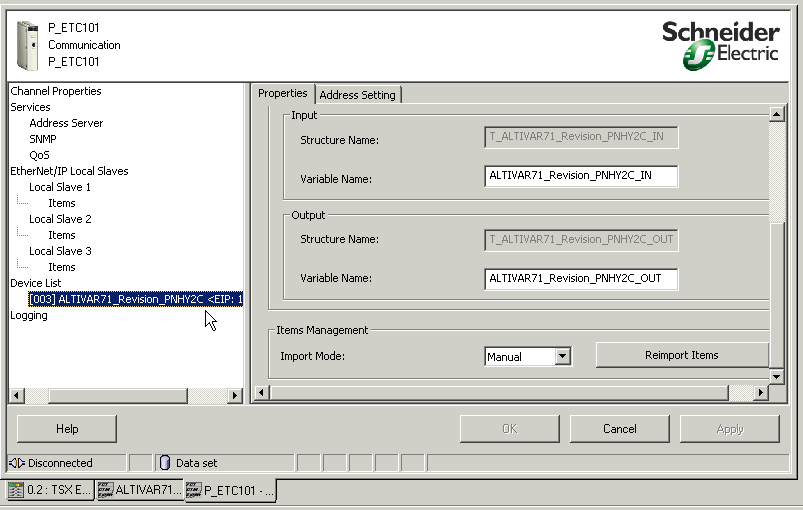The image size is (803, 510).
Task: Click the Data set cylinder icon
Action: click(164, 463)
